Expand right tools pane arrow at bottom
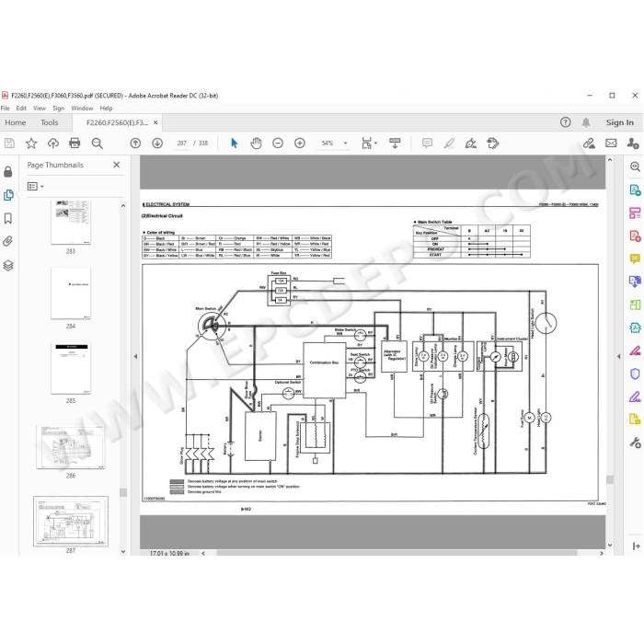Screen dimensions: 644x644 tap(637, 546)
